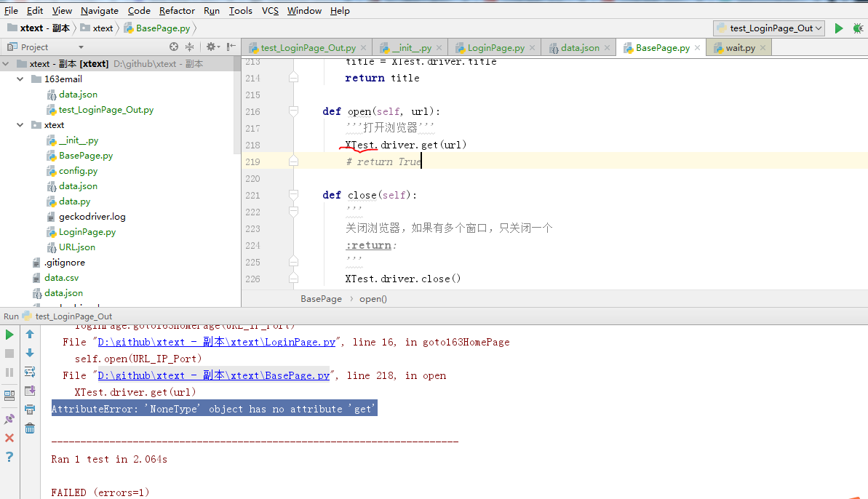Open the Navigate menu

click(100, 10)
